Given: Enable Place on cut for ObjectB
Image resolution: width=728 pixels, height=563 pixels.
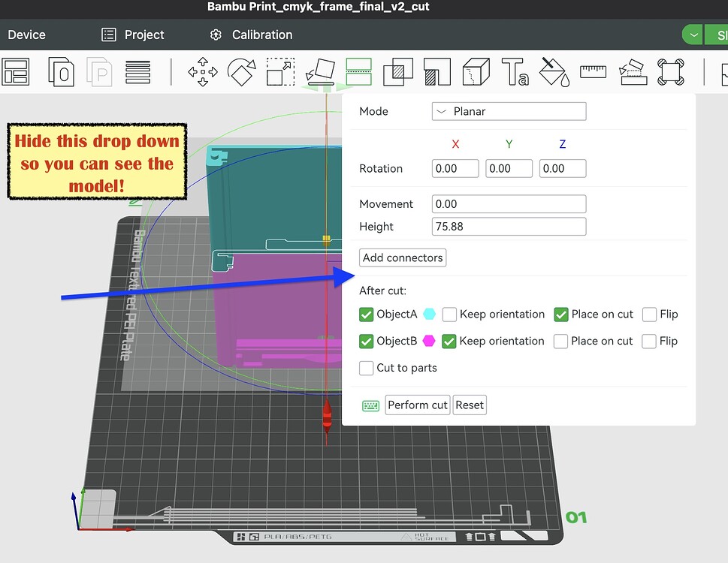Looking at the screenshot, I should [x=560, y=342].
